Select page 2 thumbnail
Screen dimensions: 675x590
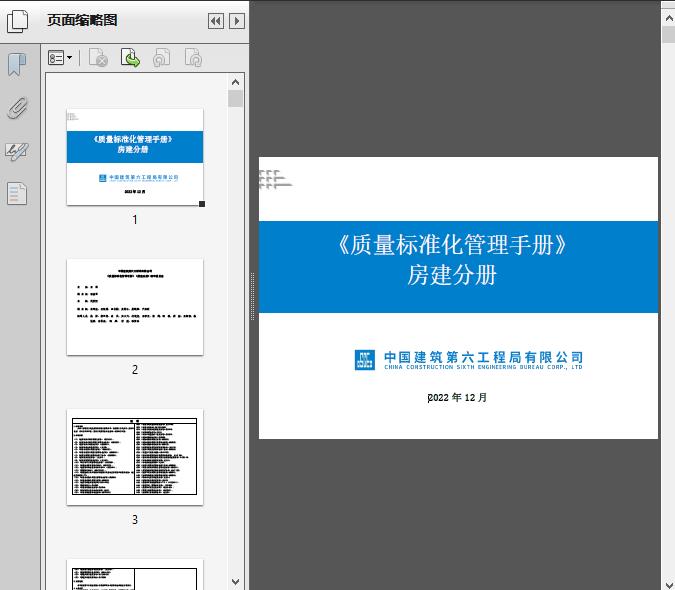point(135,307)
